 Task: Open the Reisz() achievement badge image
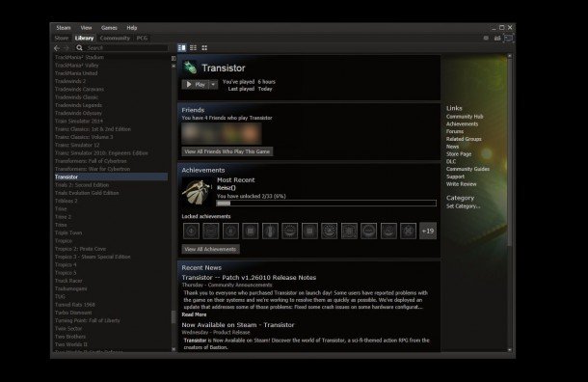pyautogui.click(x=196, y=192)
